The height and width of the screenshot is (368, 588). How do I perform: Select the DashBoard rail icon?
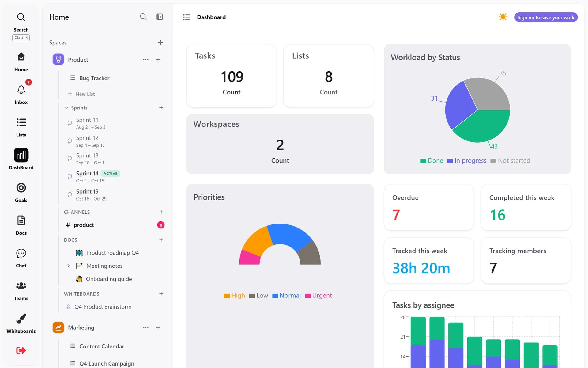(21, 155)
